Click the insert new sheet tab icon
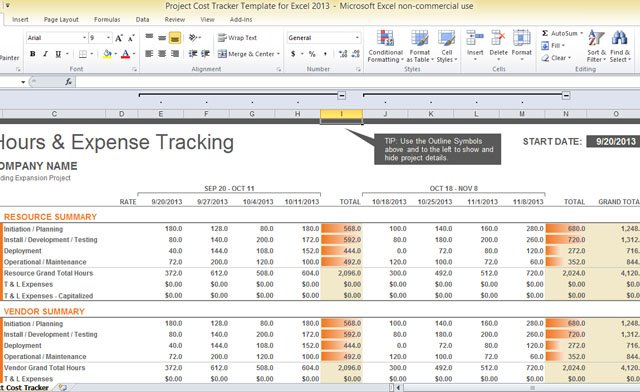This screenshot has height=392, width=640. click(62, 387)
